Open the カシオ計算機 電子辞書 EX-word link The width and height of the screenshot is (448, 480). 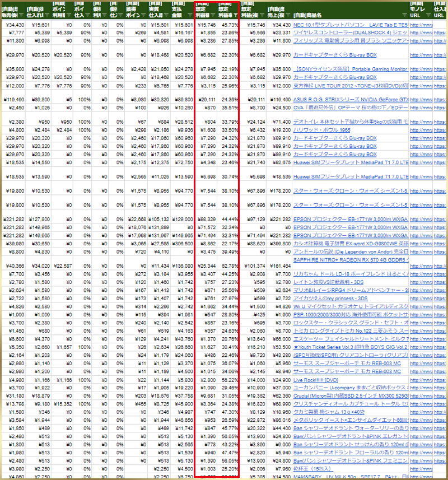pos(351,244)
